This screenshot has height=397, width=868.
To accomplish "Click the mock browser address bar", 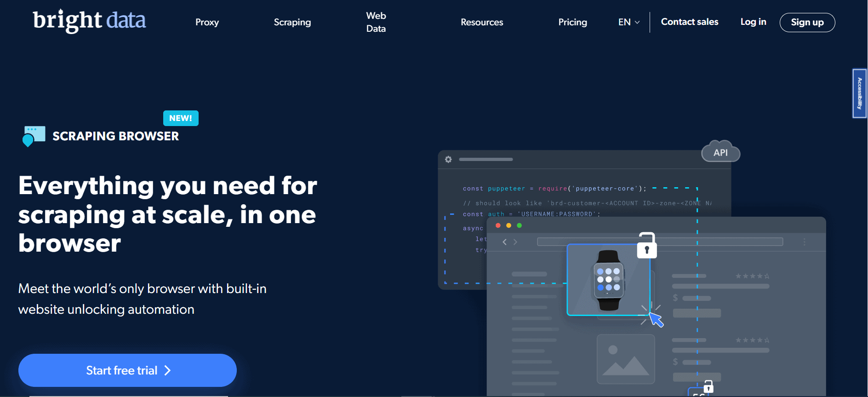I will pyautogui.click(x=660, y=242).
